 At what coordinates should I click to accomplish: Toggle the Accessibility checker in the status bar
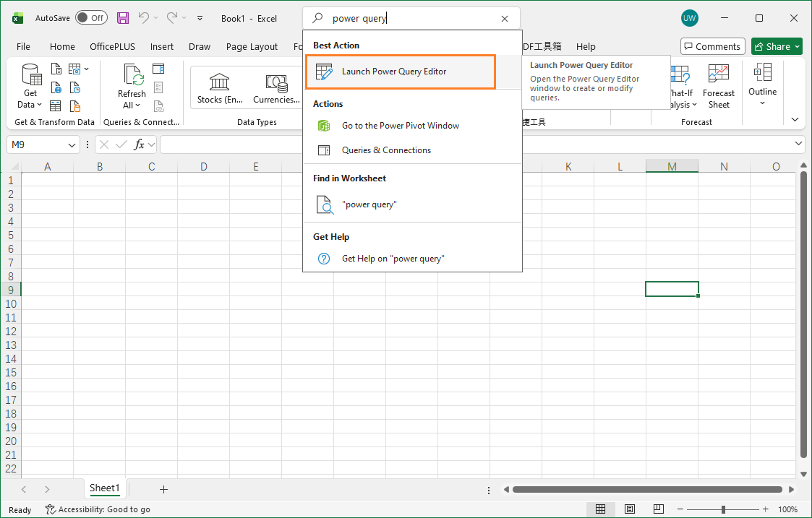(98, 509)
